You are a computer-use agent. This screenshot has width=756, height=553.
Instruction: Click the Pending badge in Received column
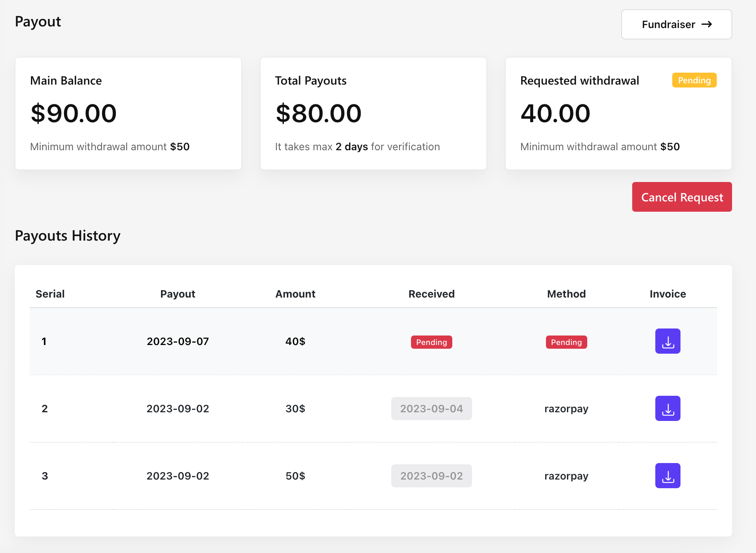click(x=431, y=342)
